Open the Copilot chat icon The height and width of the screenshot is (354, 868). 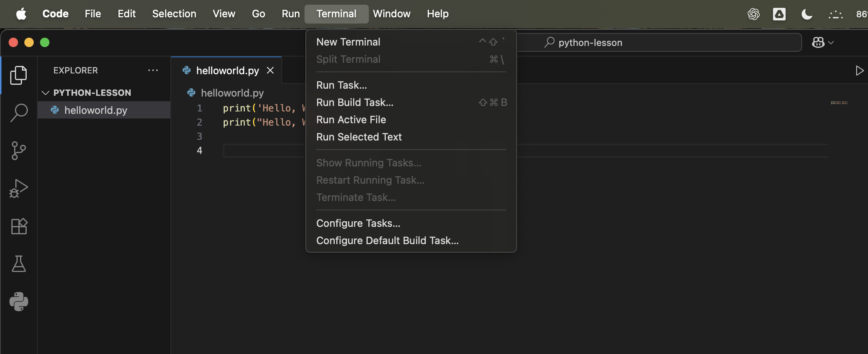(x=818, y=42)
